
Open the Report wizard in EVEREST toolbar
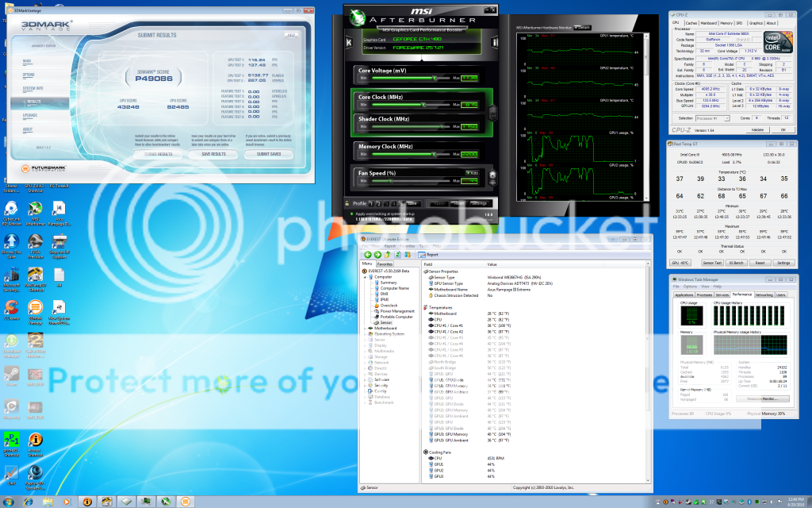pyautogui.click(x=428, y=255)
